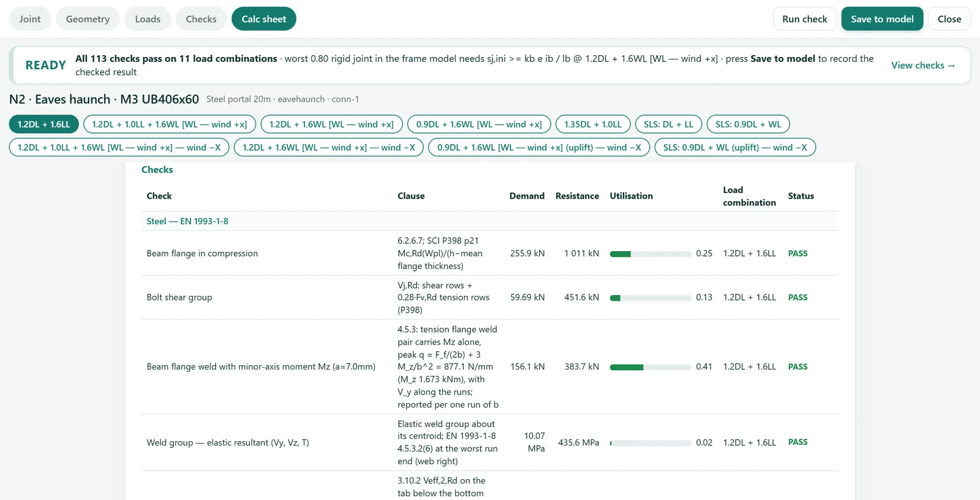The image size is (980, 500).
Task: Save the result with Save to model
Action: (882, 19)
